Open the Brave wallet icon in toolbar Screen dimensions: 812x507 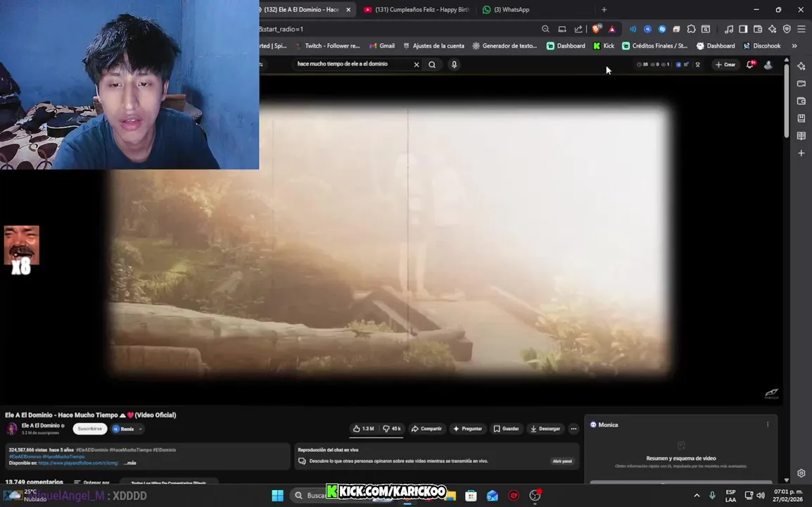pyautogui.click(x=758, y=29)
